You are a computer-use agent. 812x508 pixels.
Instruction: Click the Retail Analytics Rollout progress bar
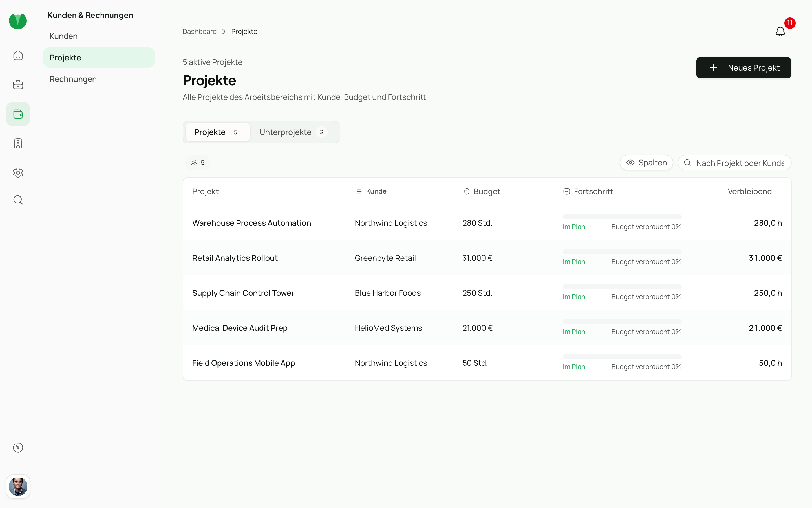click(x=622, y=252)
